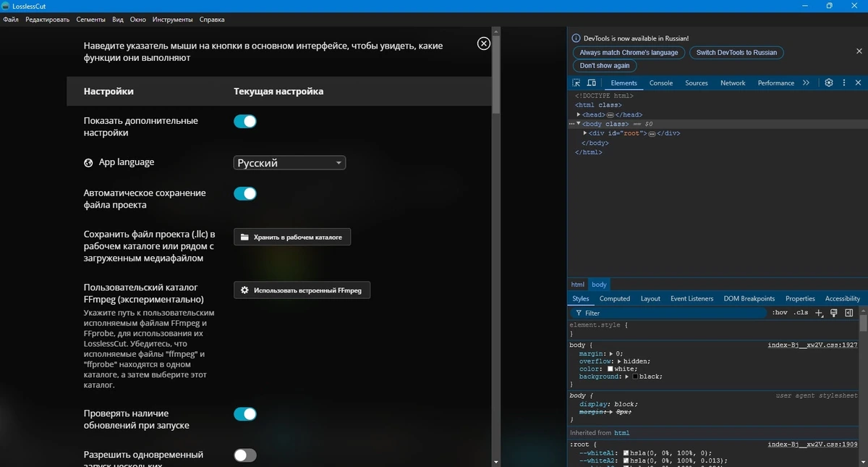Toggle the .cls element classes button
The image size is (868, 467).
pyautogui.click(x=801, y=313)
